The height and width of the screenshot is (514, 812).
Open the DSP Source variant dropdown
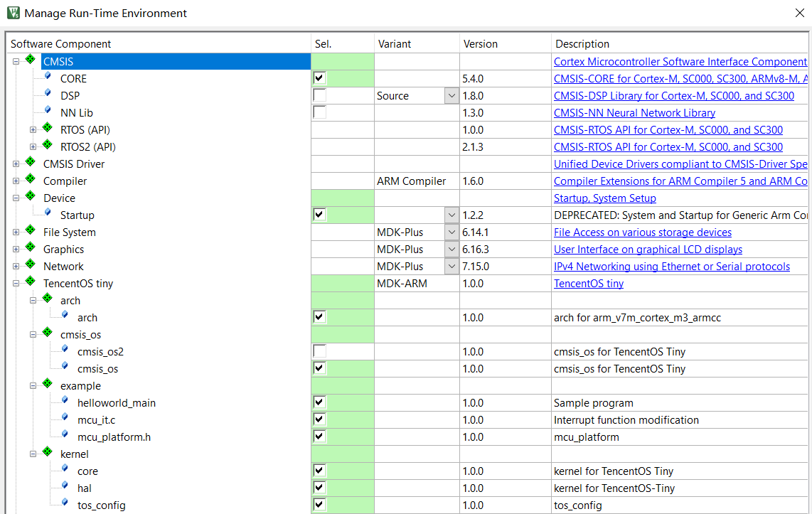[x=452, y=96]
